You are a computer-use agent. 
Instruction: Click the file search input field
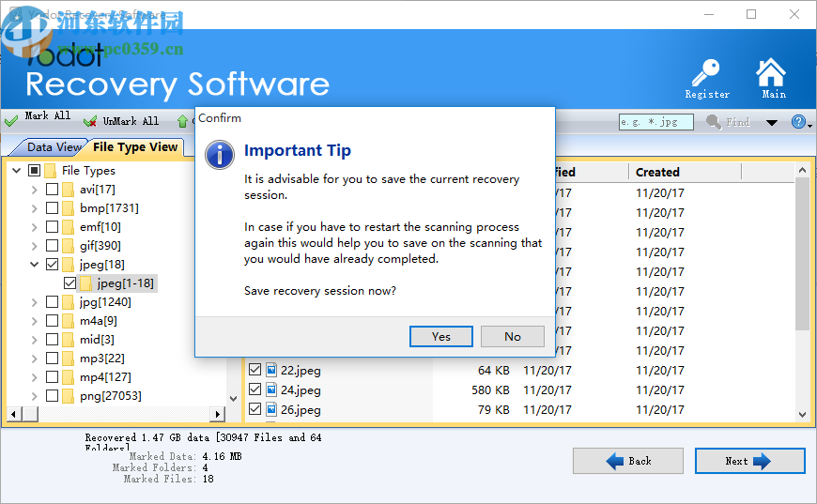(x=656, y=122)
